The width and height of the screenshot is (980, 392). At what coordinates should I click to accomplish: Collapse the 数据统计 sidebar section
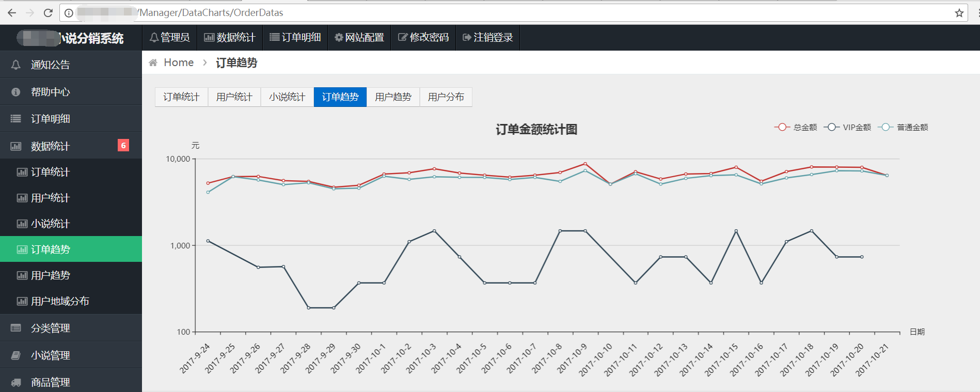click(71, 146)
